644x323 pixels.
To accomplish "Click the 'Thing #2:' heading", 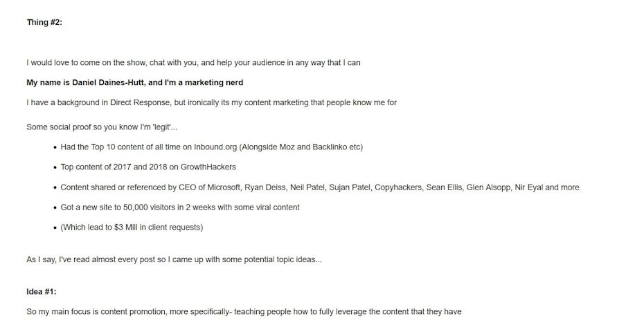I will click(x=44, y=22).
